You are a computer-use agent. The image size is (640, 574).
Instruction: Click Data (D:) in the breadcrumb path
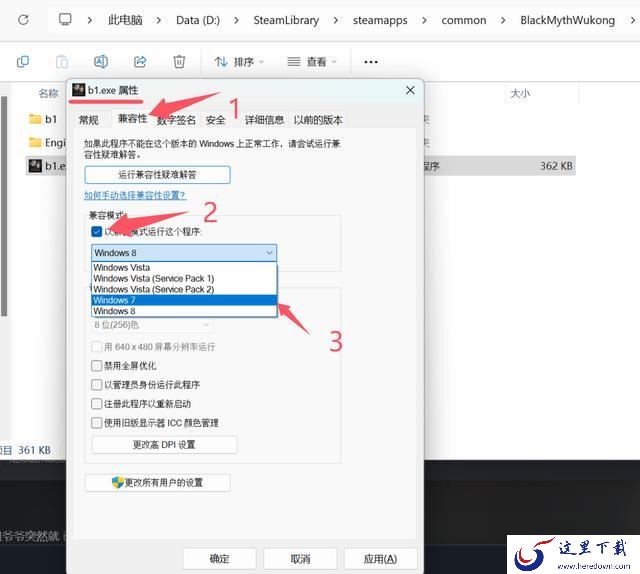198,20
